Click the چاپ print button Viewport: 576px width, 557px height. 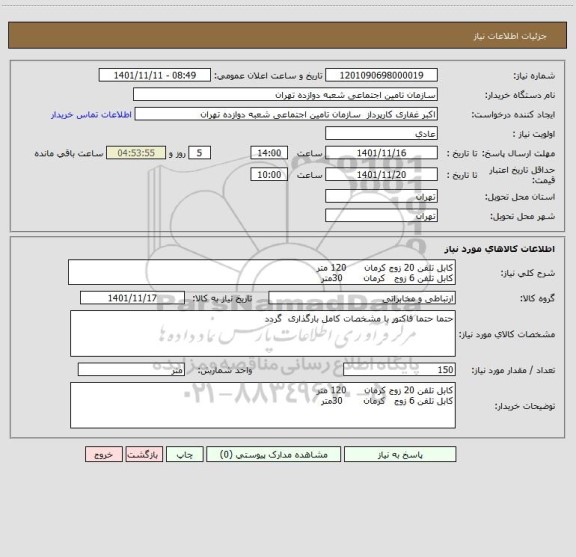click(184, 454)
